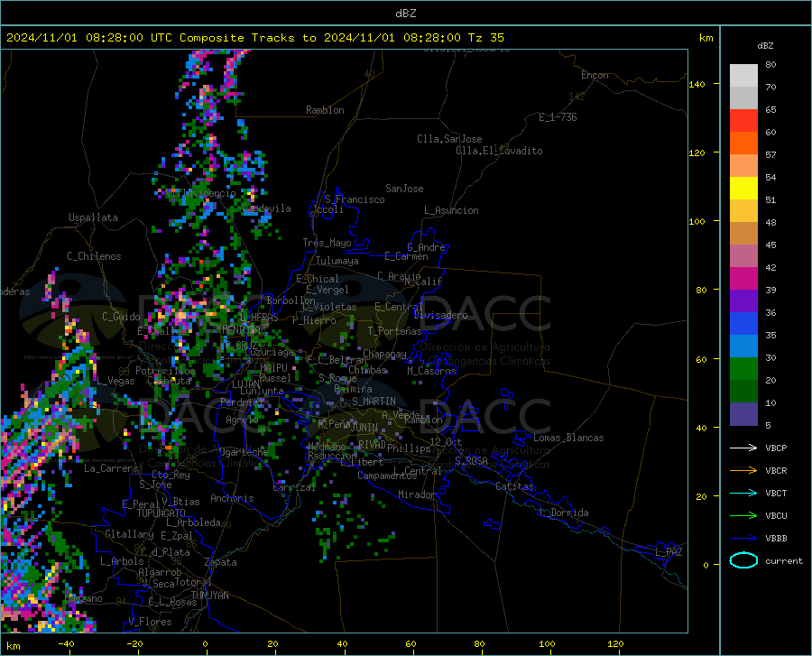Click the 'Tz 35' text in the header
Screen dimensions: 812x656
coord(485,38)
